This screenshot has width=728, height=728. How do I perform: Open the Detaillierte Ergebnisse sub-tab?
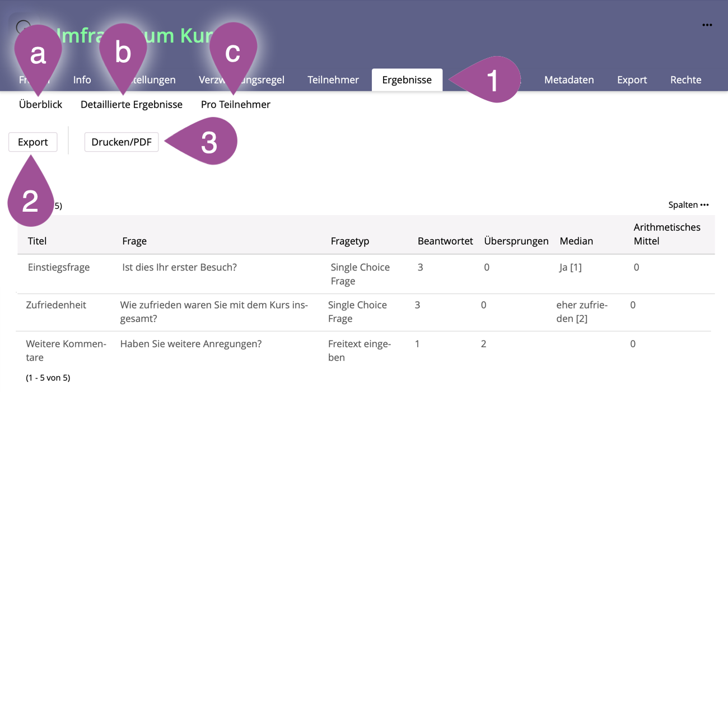(132, 105)
